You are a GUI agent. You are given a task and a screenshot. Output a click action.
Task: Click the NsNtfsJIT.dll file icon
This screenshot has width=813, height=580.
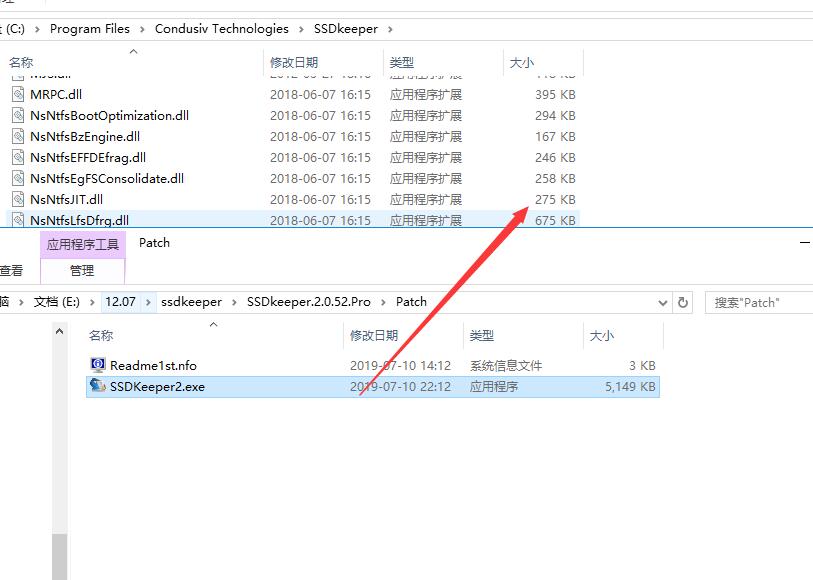(x=18, y=199)
